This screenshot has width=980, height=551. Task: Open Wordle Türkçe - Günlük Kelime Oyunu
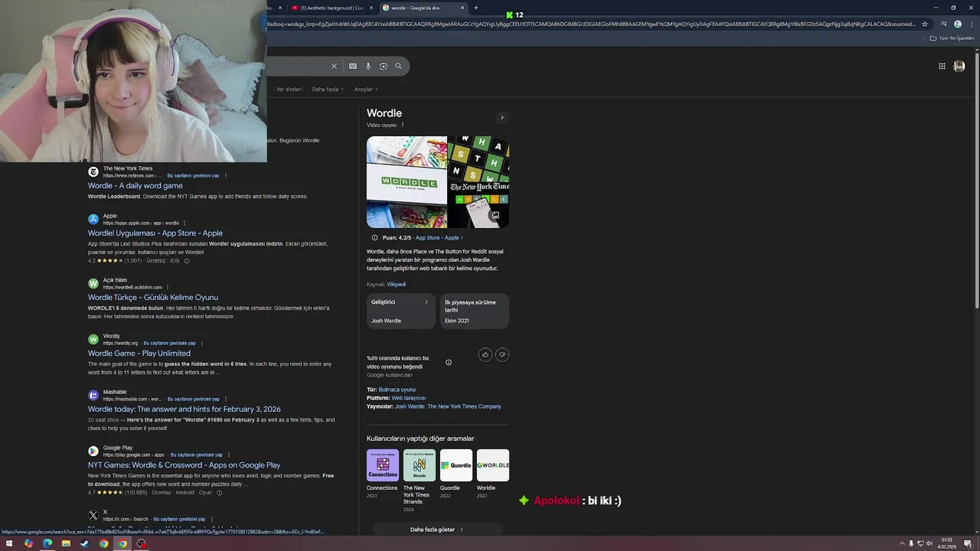tap(153, 298)
